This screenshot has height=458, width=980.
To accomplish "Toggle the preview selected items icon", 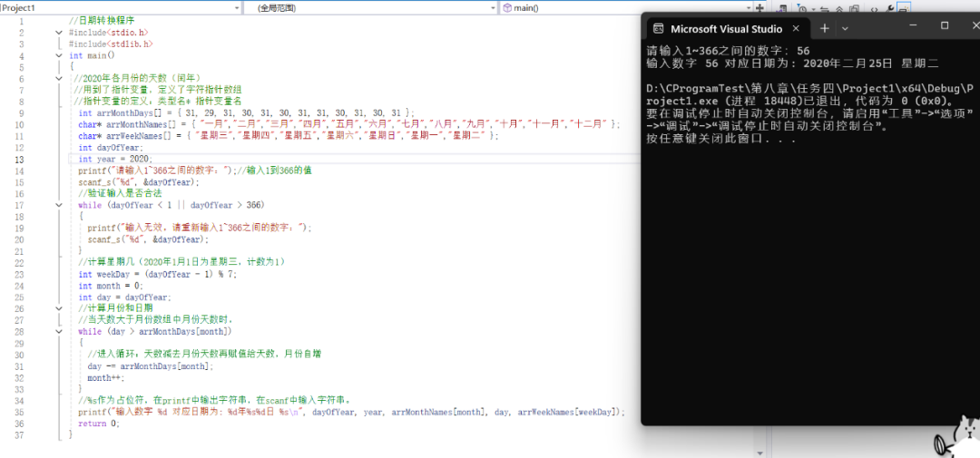I will (x=904, y=8).
